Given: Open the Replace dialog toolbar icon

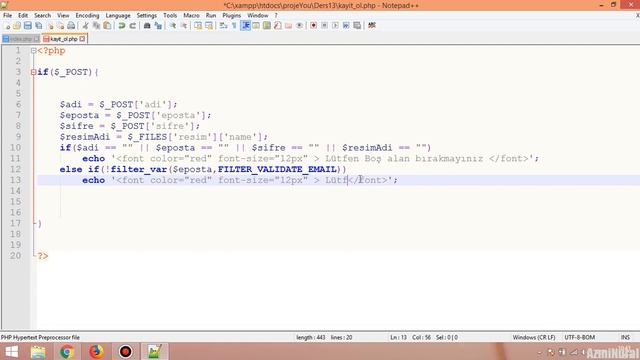Looking at the screenshot, I should pyautogui.click(x=158, y=26).
